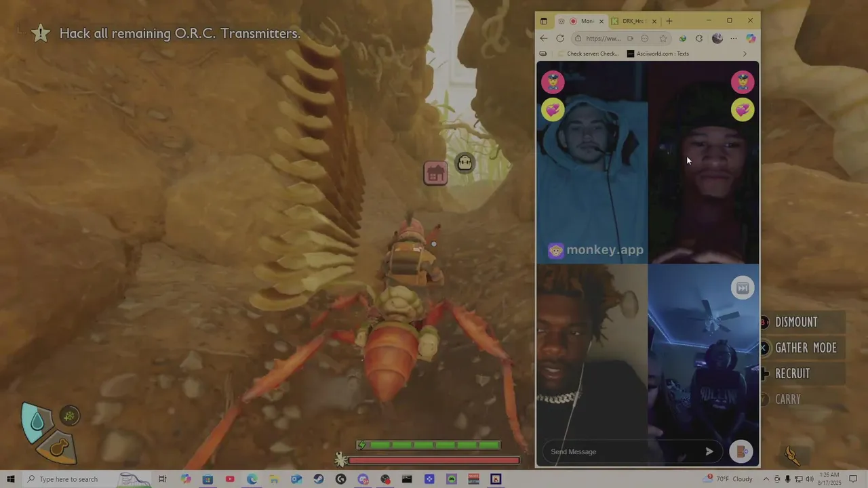868x488 pixels.
Task: Open a new browser tab
Action: pyautogui.click(x=669, y=21)
